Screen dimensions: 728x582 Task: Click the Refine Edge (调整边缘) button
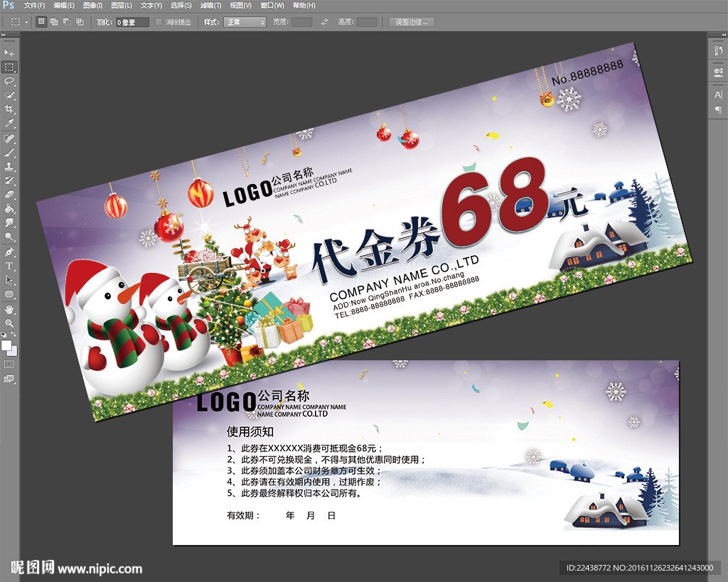(x=412, y=22)
